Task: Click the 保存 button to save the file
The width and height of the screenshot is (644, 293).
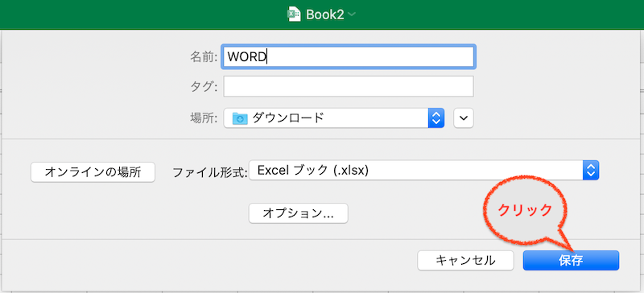Action: click(x=571, y=261)
